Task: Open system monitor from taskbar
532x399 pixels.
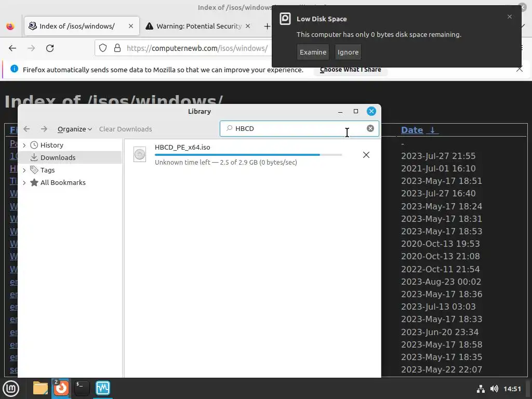Action: pyautogui.click(x=103, y=388)
